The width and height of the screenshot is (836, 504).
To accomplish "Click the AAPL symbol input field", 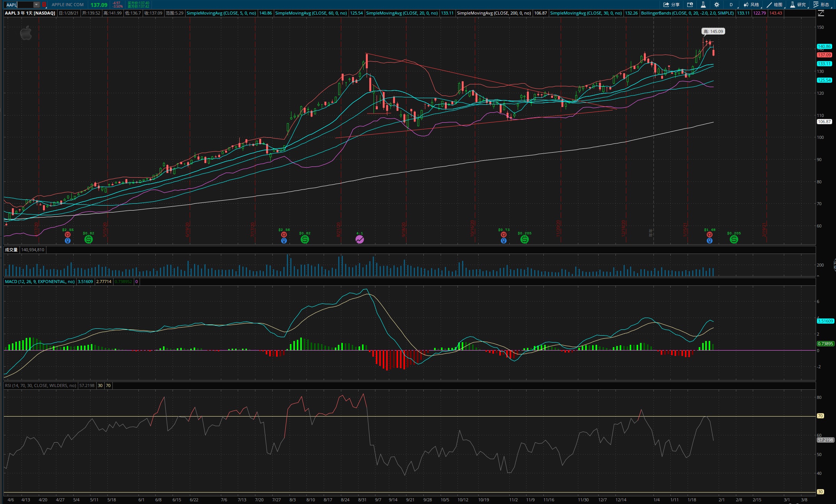I will pos(19,5).
